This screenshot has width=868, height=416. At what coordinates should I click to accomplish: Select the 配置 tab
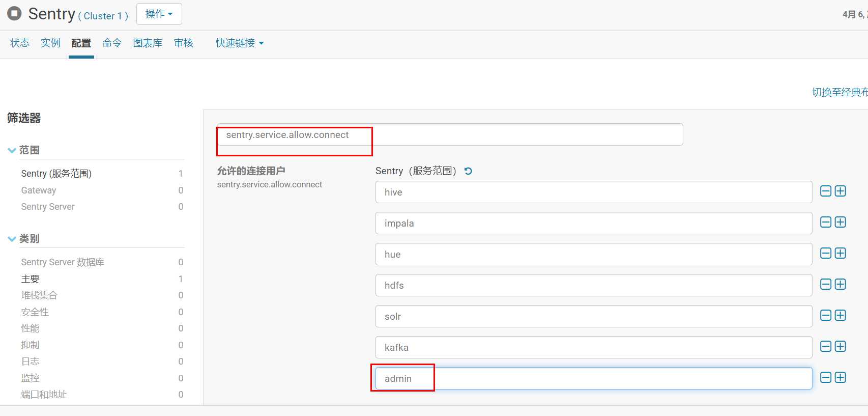tap(81, 43)
